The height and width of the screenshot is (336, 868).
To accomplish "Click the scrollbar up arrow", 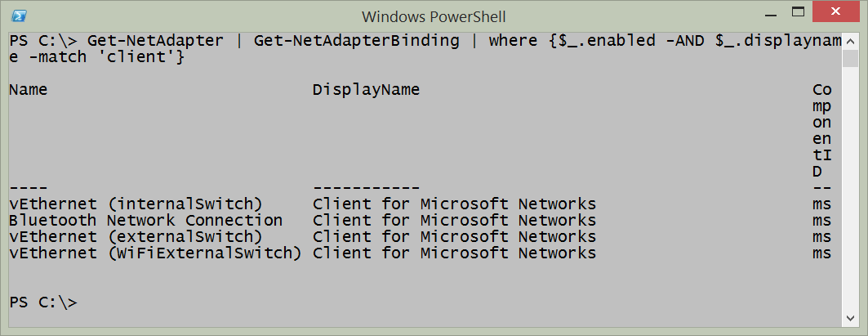I will click(852, 40).
